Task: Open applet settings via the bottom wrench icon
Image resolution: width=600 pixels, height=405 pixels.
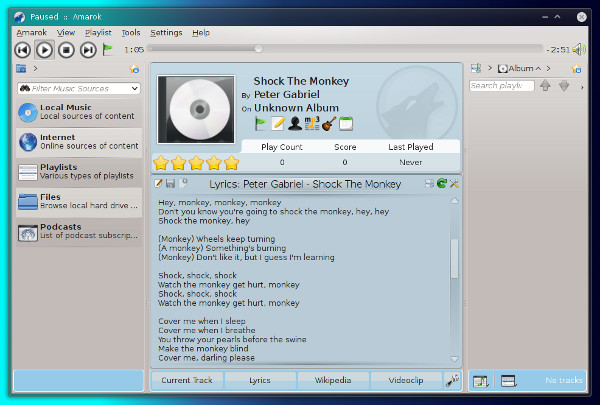Action: pos(452,380)
